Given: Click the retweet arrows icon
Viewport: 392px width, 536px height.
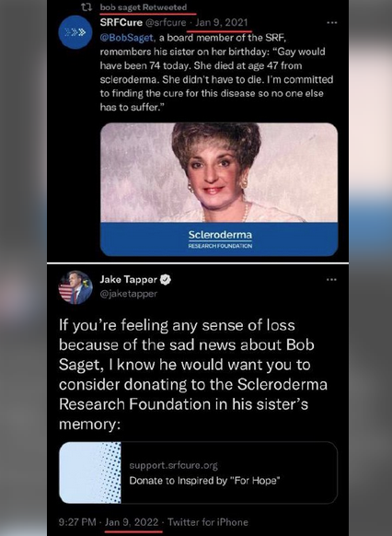Looking at the screenshot, I should [86, 7].
